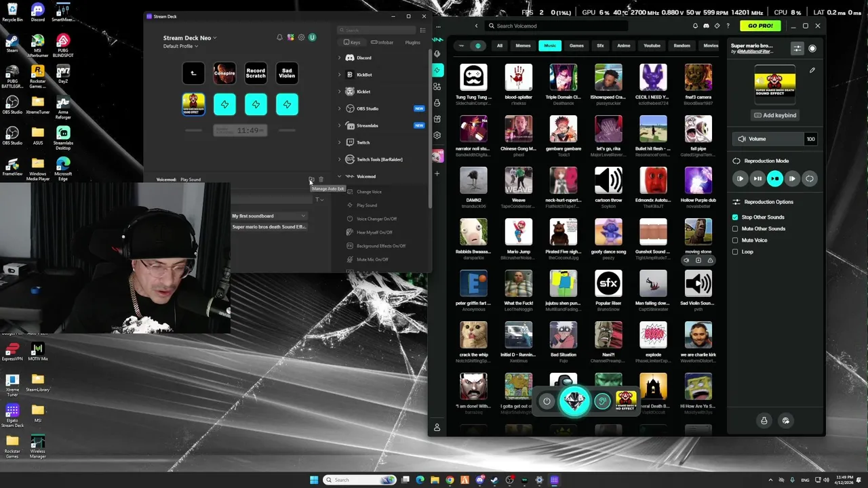Click the share icon at right panel bottom
This screenshot has width=868, height=488.
(786, 421)
